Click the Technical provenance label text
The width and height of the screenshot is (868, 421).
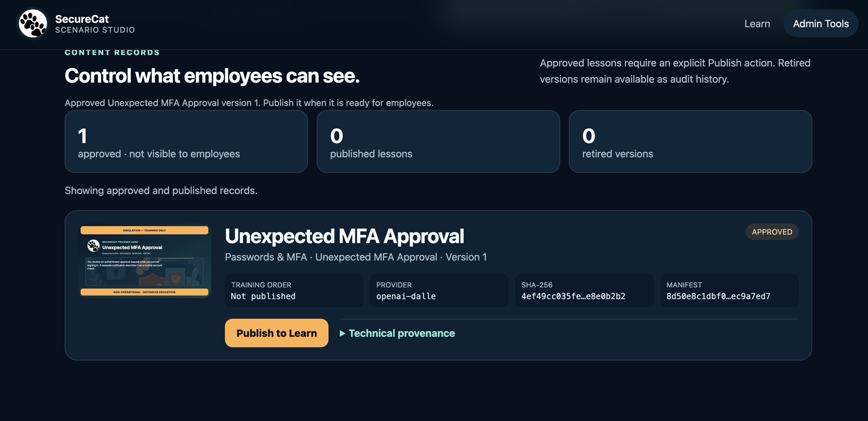point(402,333)
